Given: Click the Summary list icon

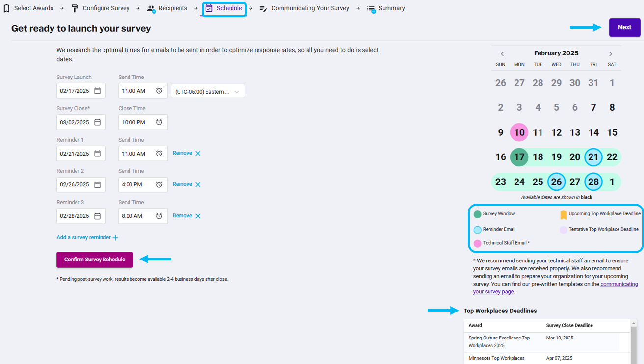Looking at the screenshot, I should point(371,8).
